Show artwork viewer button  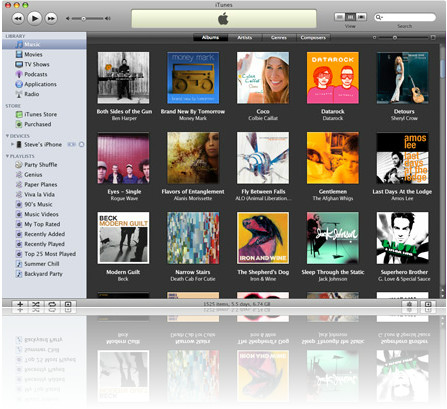(x=68, y=304)
